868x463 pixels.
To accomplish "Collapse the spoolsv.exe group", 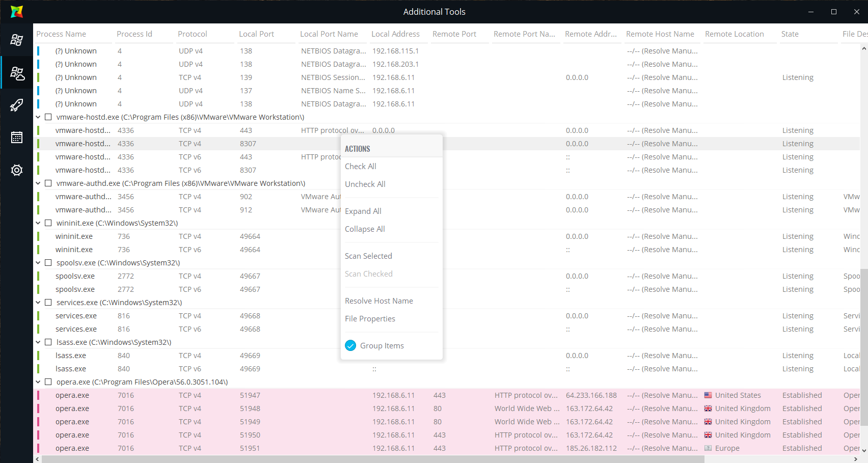I will [38, 263].
